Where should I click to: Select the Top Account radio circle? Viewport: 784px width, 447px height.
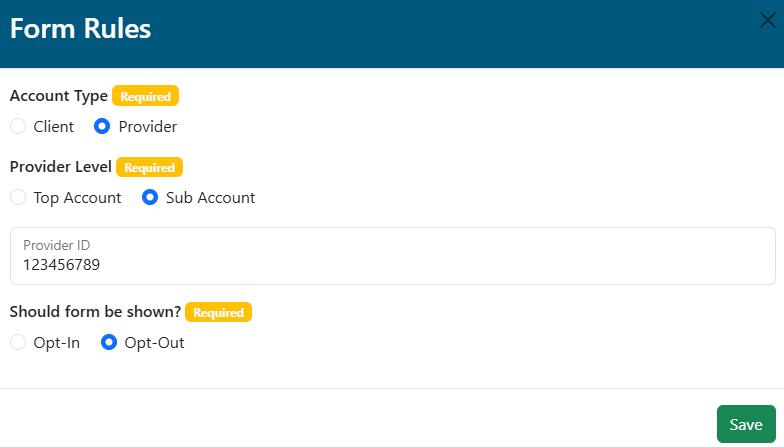(x=18, y=198)
